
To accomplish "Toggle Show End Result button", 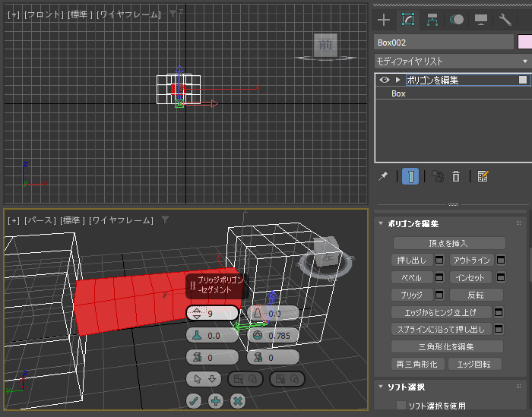I will tap(410, 176).
